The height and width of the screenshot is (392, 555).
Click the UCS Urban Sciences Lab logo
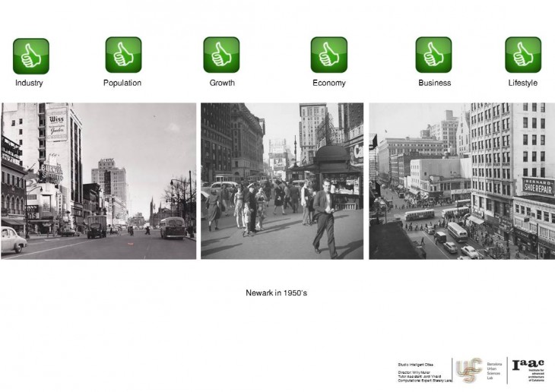point(468,370)
